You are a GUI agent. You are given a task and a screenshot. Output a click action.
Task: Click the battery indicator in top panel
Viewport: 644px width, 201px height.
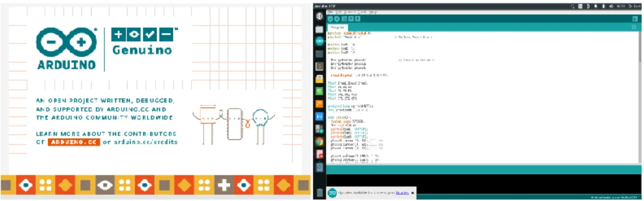coord(604,7)
